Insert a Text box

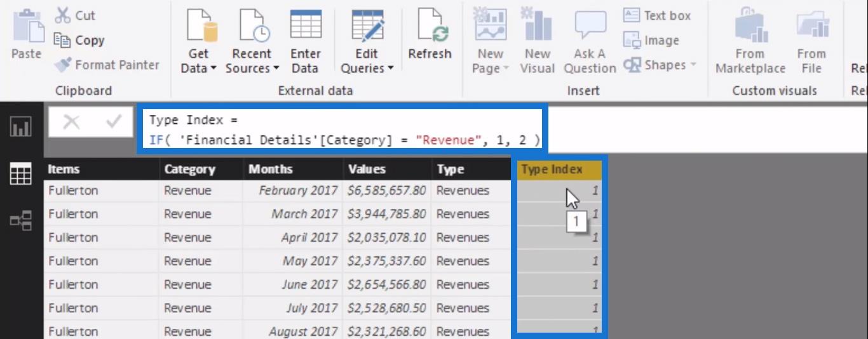[657, 15]
